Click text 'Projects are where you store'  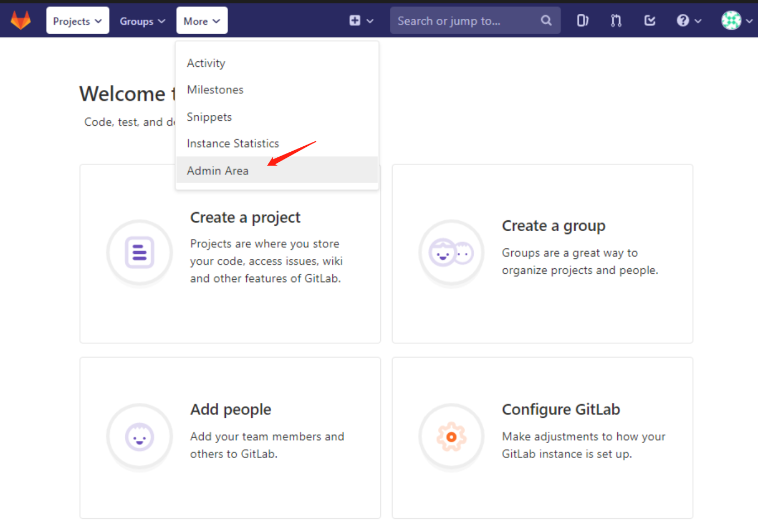[265, 244]
